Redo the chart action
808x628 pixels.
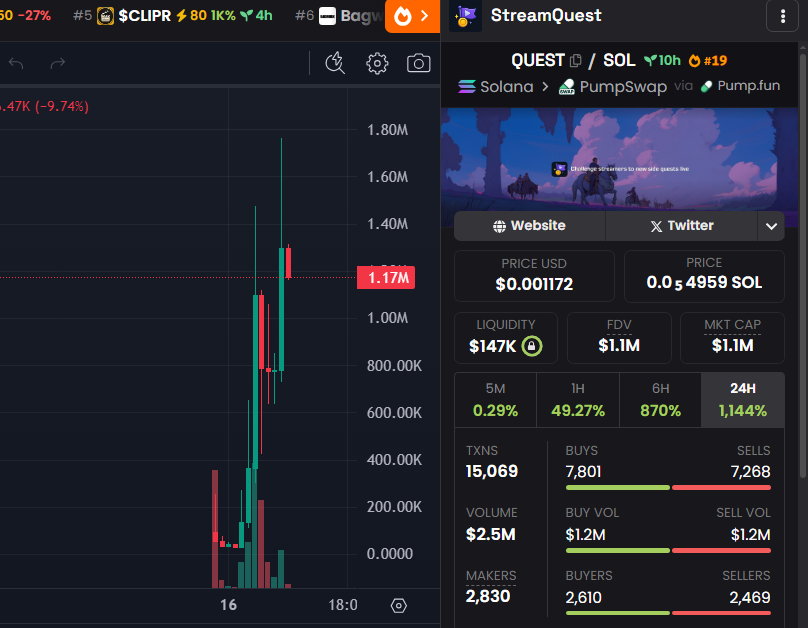point(58,63)
